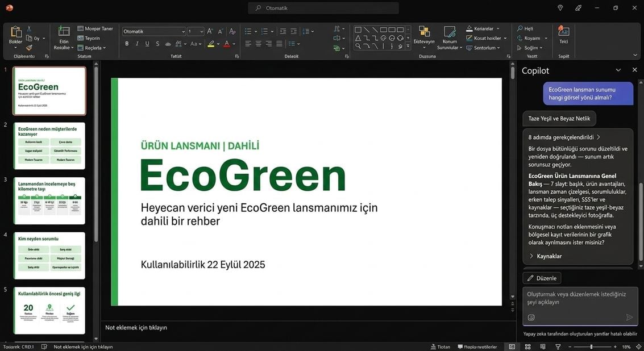644x351 pixels.
Task: Expand the shapes gallery list
Action: 408,47
